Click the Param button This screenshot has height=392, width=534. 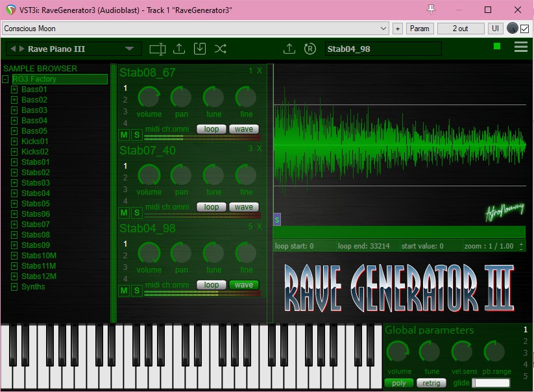coord(420,29)
